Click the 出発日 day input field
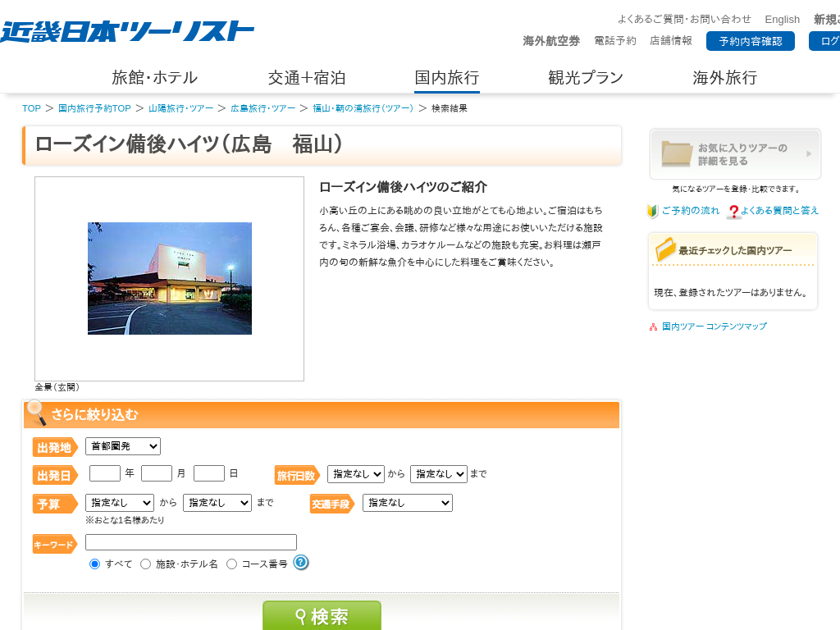The width and height of the screenshot is (840, 630). coord(209,473)
